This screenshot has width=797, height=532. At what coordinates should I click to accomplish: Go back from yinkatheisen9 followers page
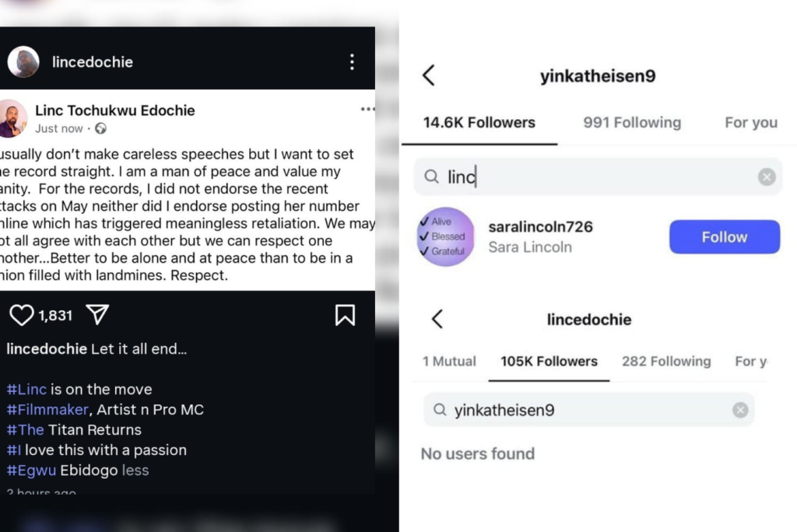[429, 75]
